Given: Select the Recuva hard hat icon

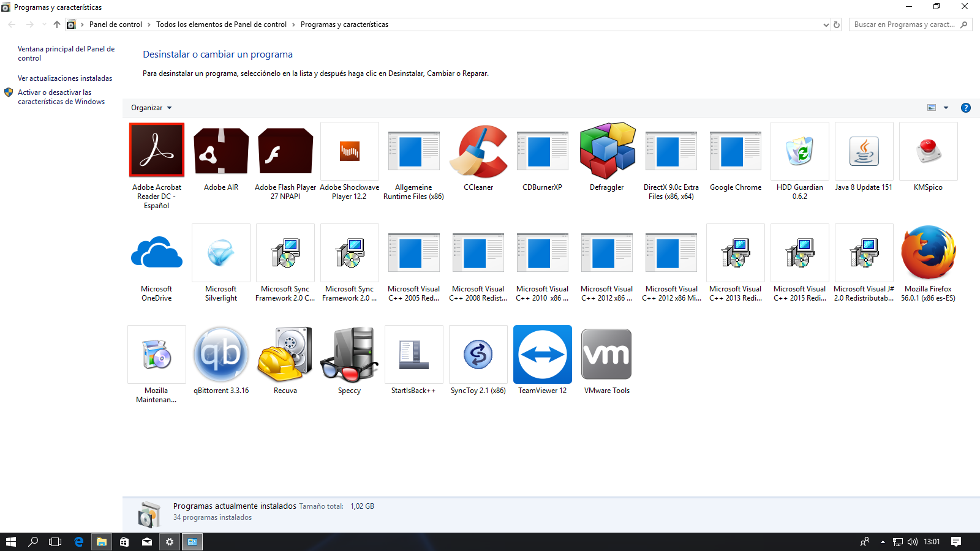Looking at the screenshot, I should point(285,354).
